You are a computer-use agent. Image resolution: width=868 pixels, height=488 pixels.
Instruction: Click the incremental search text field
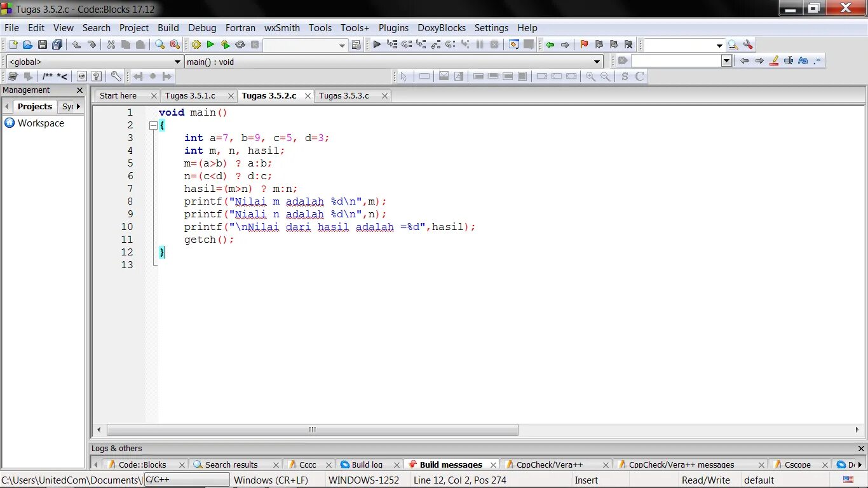(676, 61)
